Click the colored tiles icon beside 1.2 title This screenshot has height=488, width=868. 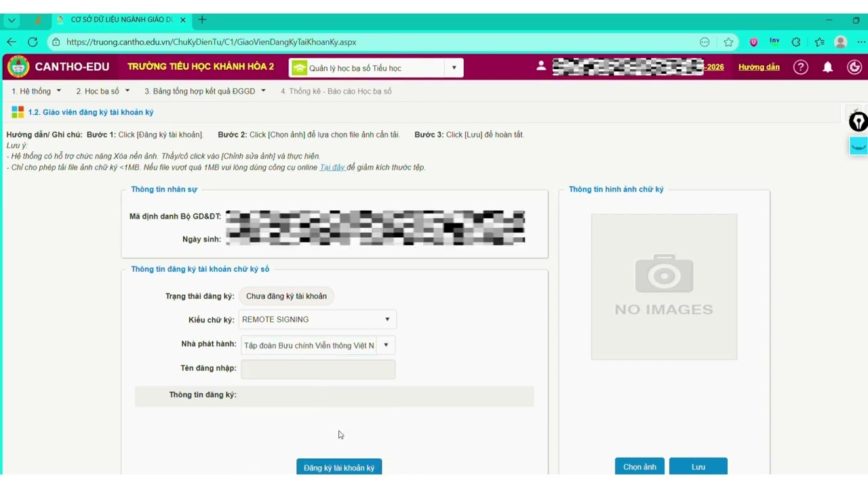[18, 113]
